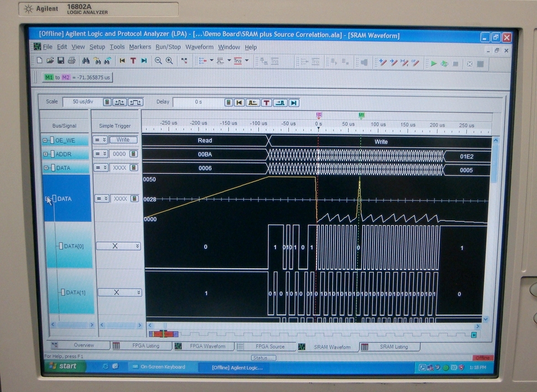Open the Markers menu
The height and width of the screenshot is (392, 537).
point(140,47)
